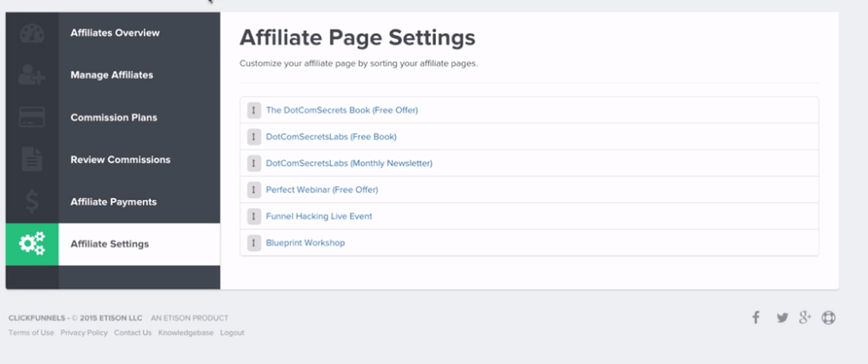Viewport: 868px width, 364px height.
Task: Open Review Commissions sidebar item
Action: click(120, 160)
